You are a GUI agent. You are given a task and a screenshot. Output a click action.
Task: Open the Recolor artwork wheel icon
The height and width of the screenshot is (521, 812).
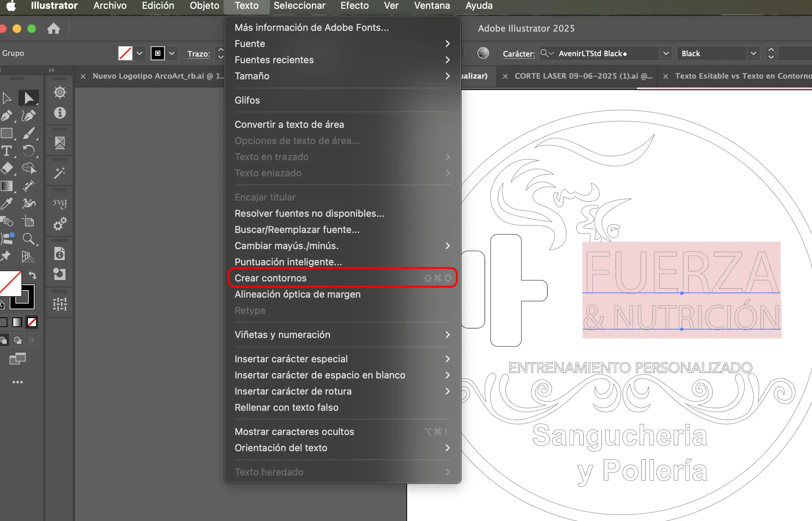tap(483, 53)
